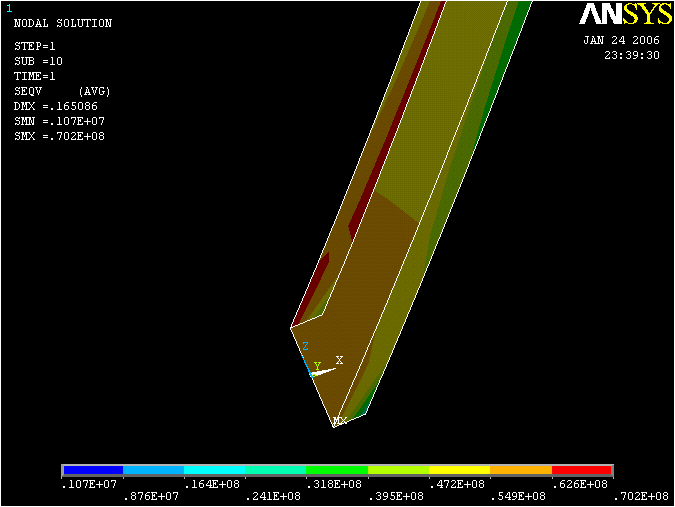Click the legend value .472E+08
The image size is (675, 507).
[x=457, y=484]
